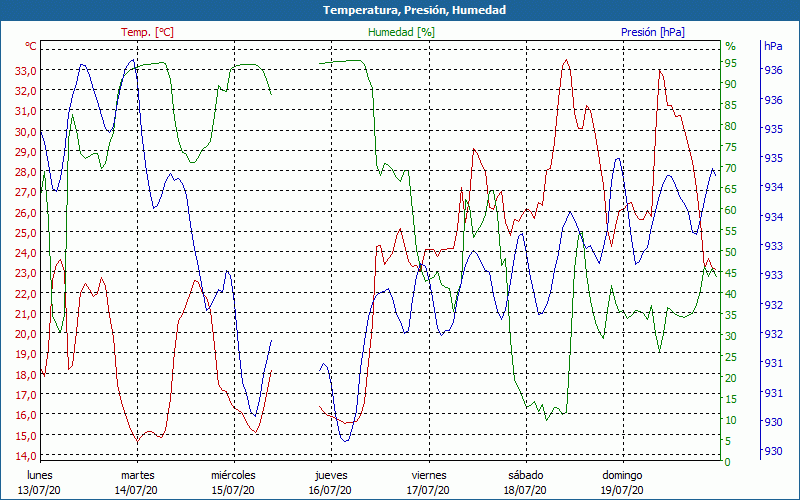Click the blue 'hPa' axis unit label
This screenshot has height=500, width=800.
[773, 46]
